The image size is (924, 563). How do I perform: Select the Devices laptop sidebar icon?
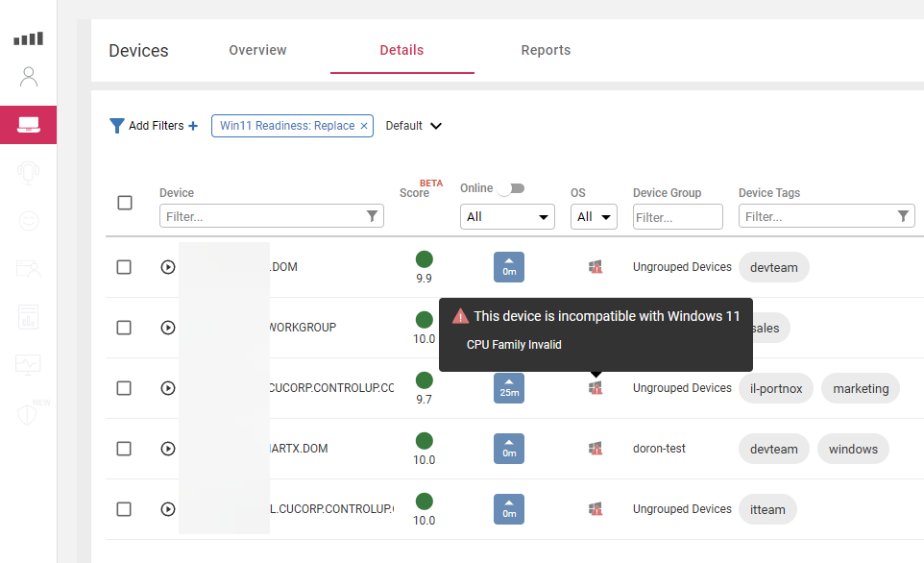pyautogui.click(x=28, y=125)
